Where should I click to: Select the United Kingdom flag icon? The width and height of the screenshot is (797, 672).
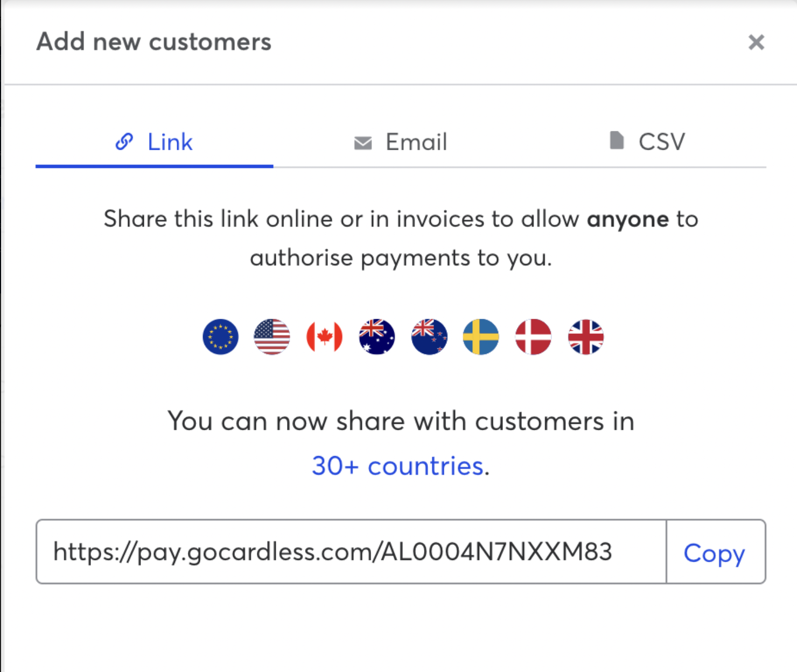click(586, 337)
